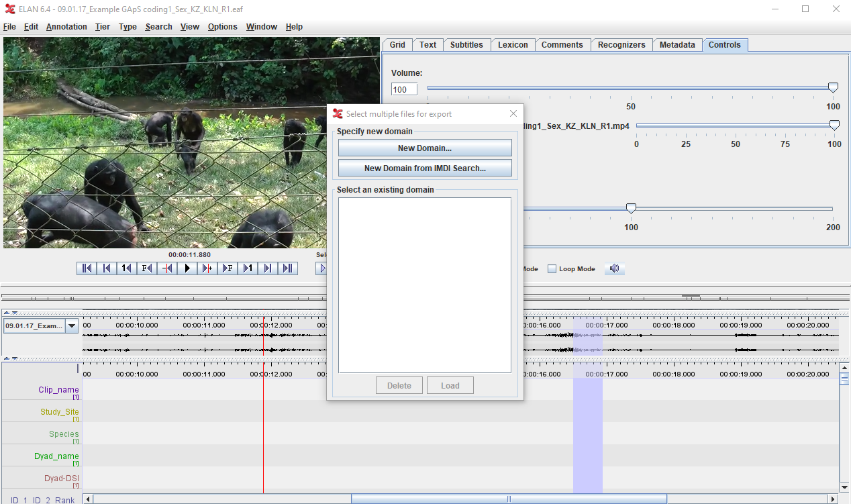
Task: Open the waveform file dropdown
Action: click(x=71, y=325)
